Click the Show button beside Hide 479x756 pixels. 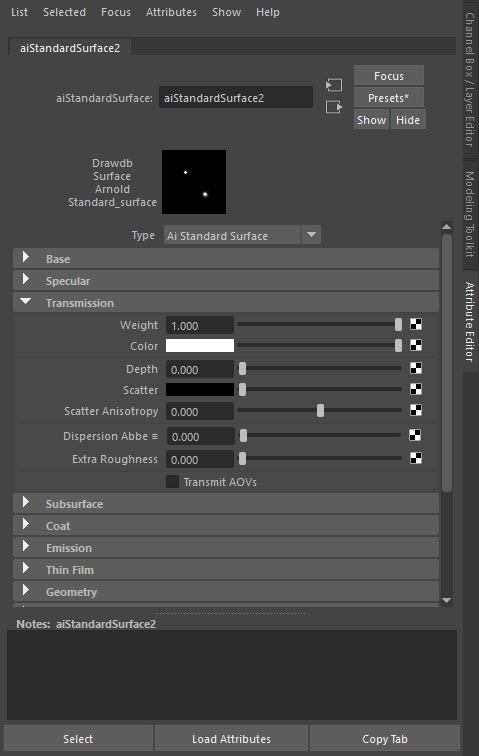[371, 120]
